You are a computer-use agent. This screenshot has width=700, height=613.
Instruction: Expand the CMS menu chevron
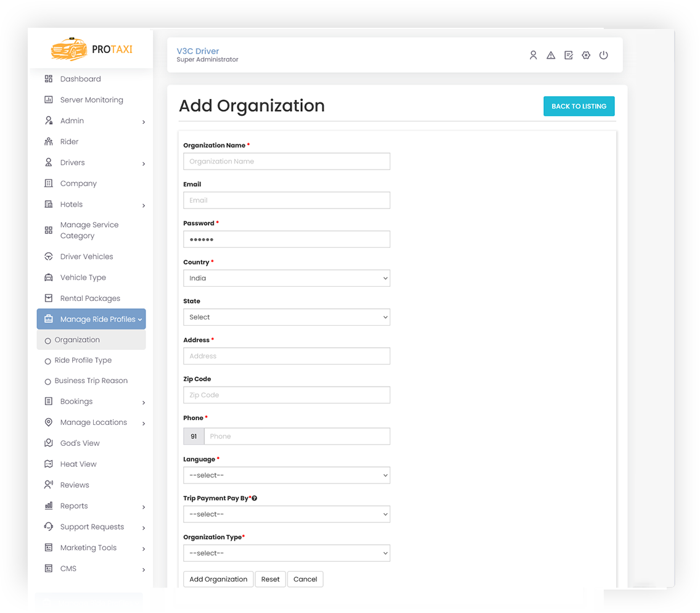144,570
